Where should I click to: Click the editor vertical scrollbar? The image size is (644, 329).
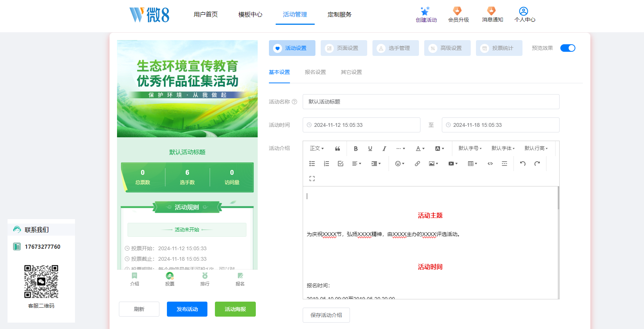pyautogui.click(x=558, y=198)
